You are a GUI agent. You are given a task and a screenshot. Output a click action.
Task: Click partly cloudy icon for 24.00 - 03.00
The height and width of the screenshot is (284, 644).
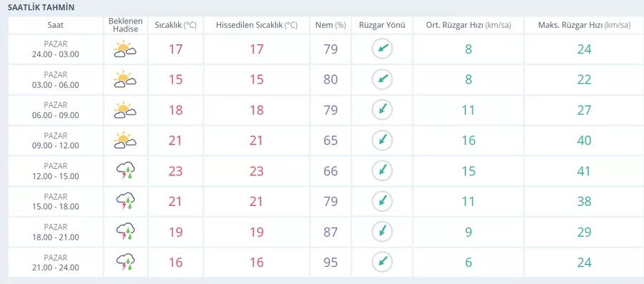[125, 49]
